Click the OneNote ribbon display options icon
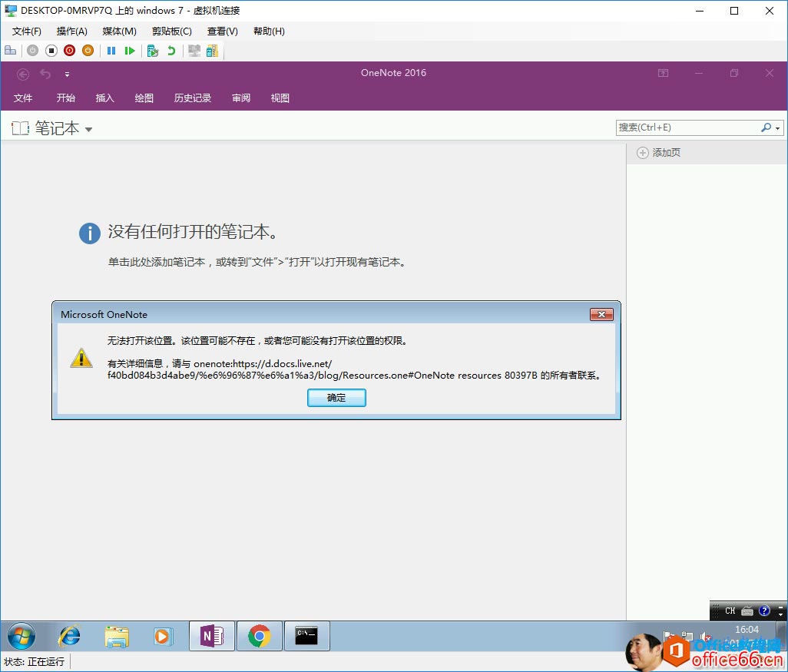The width and height of the screenshot is (788, 672). 664,74
